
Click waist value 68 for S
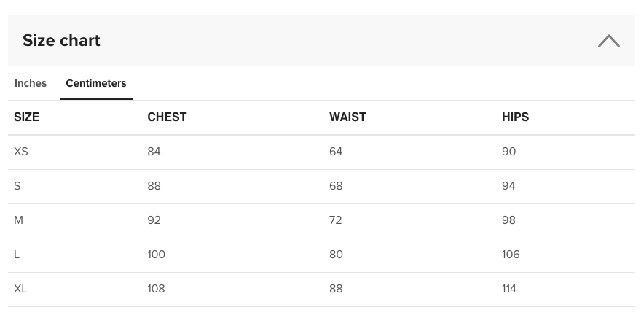[x=336, y=186]
